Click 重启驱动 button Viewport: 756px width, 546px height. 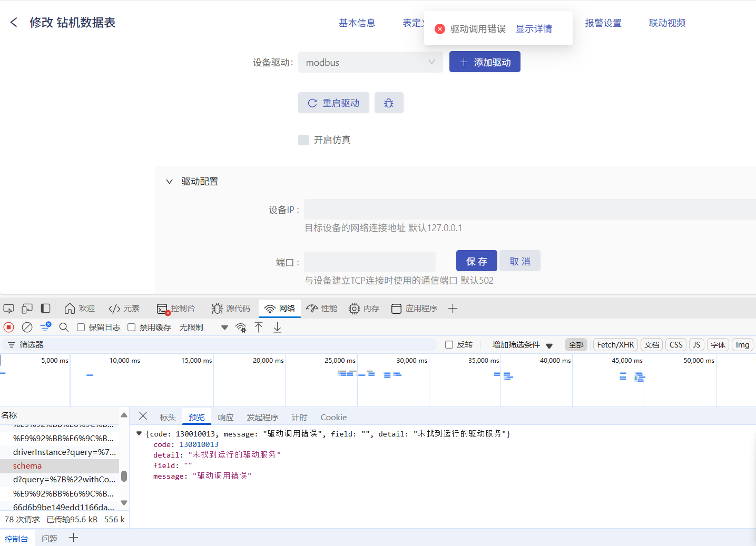(333, 103)
